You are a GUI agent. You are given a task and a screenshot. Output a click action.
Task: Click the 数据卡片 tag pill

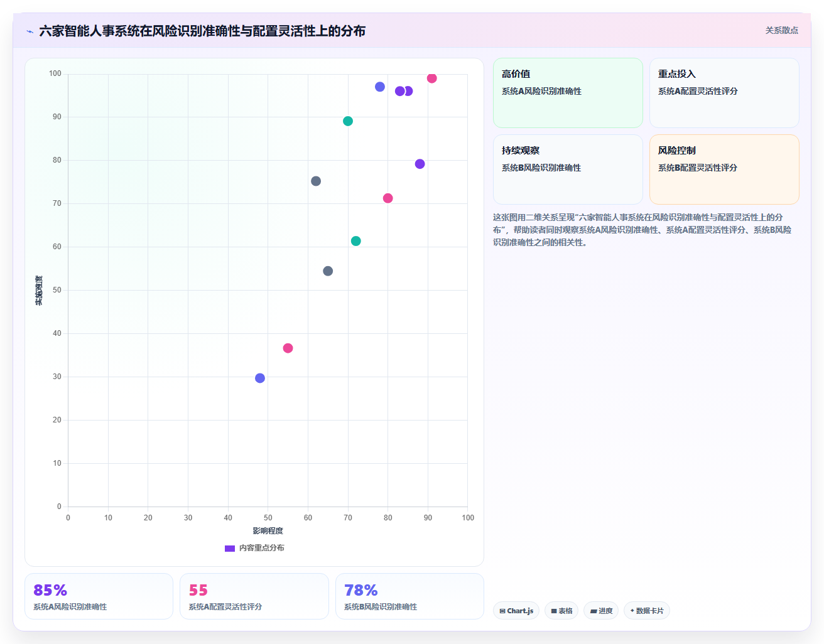point(646,611)
